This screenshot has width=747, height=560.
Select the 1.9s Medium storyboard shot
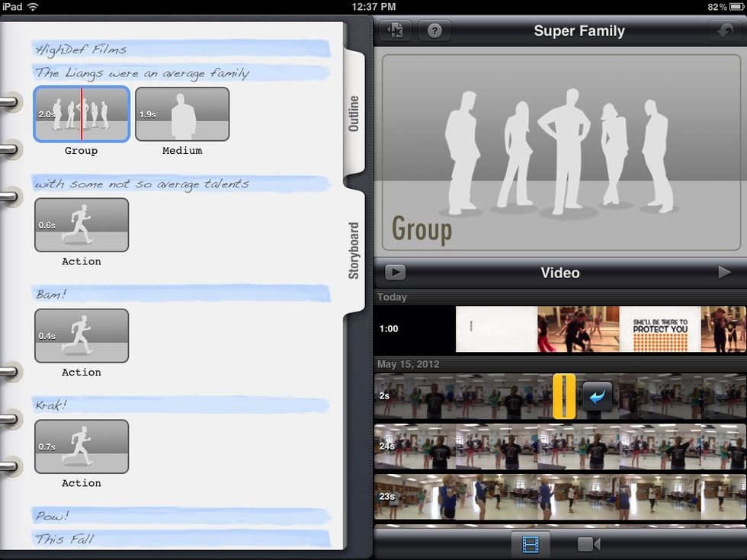pyautogui.click(x=182, y=113)
